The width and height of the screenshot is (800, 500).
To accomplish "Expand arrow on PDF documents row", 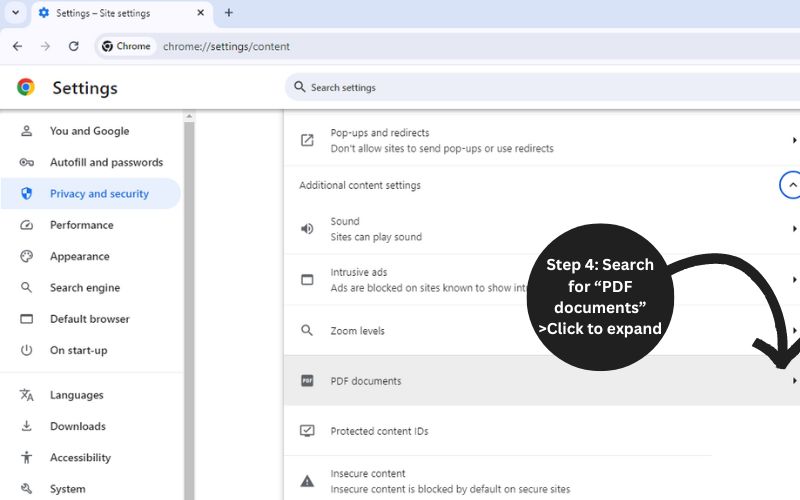I will pyautogui.click(x=794, y=381).
